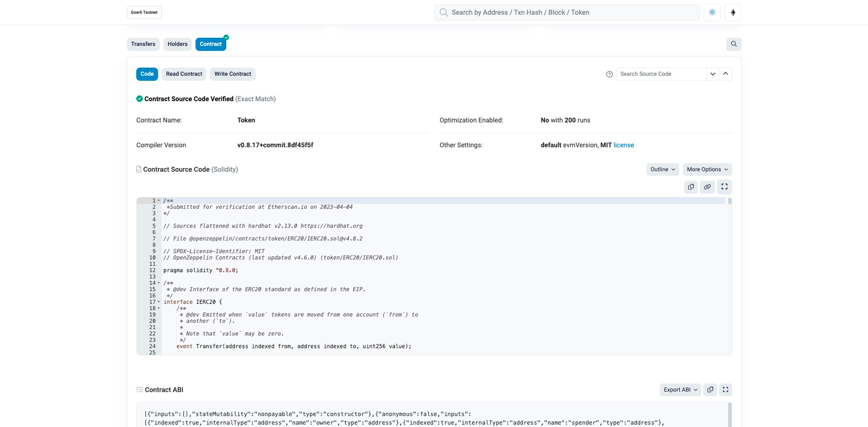Click the help question mark icon
This screenshot has width=868, height=427.
pyautogui.click(x=609, y=74)
